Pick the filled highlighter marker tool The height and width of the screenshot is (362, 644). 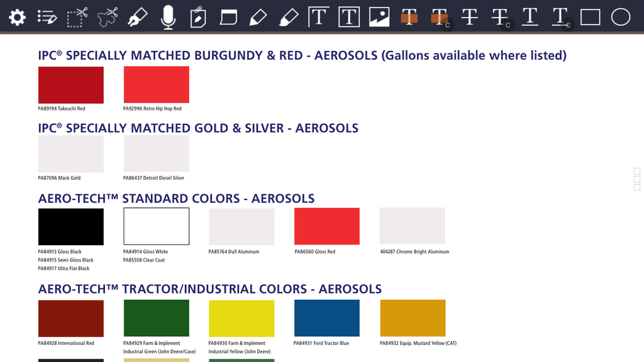pyautogui.click(x=289, y=17)
